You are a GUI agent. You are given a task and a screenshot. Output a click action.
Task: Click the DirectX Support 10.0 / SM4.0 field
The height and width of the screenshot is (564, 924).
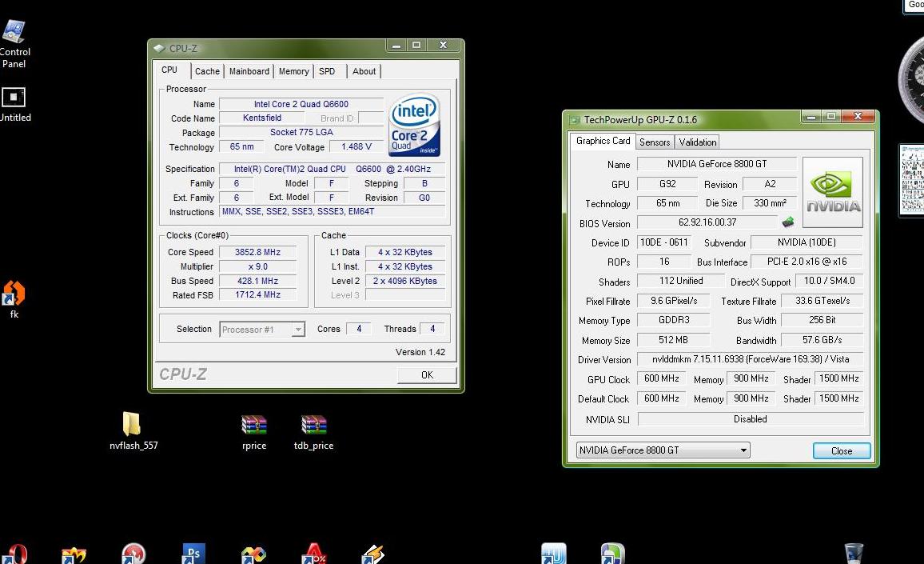[x=829, y=281]
